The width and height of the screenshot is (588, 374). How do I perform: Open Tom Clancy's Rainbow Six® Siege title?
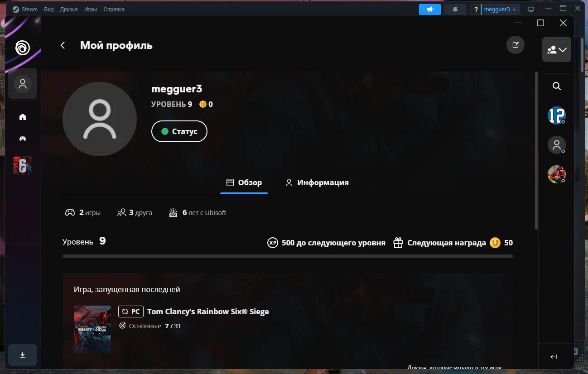tap(208, 312)
